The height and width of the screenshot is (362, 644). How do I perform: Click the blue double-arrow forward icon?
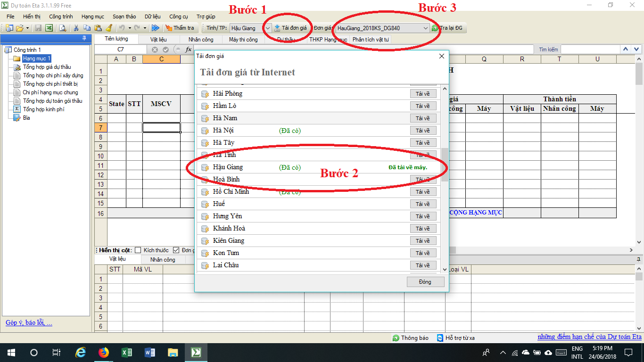click(x=155, y=28)
